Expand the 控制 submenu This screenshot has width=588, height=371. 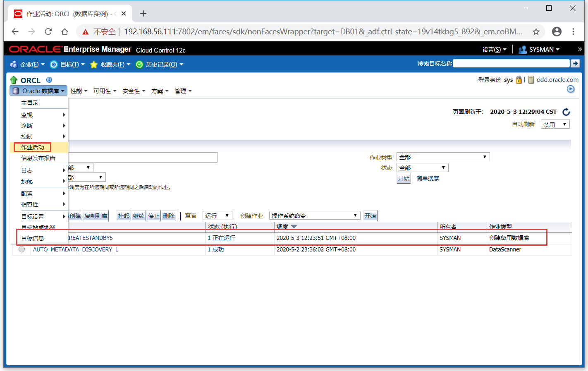pyautogui.click(x=39, y=136)
